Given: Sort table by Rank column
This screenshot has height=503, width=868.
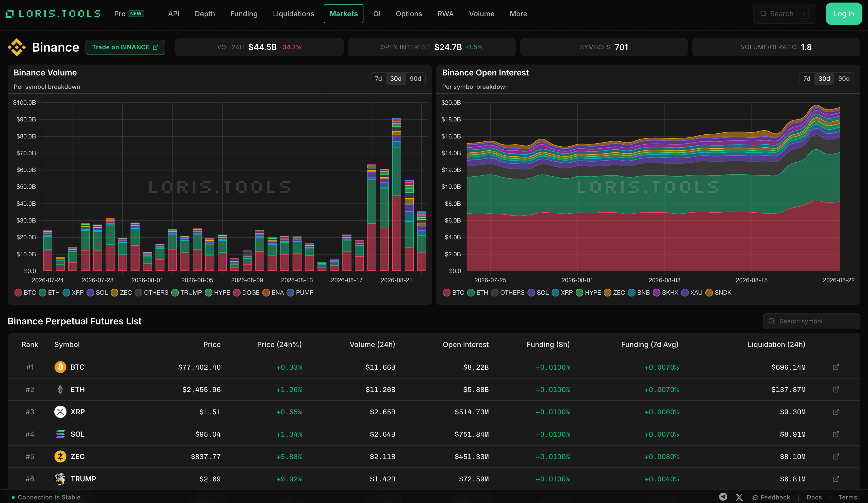Looking at the screenshot, I should point(30,344).
